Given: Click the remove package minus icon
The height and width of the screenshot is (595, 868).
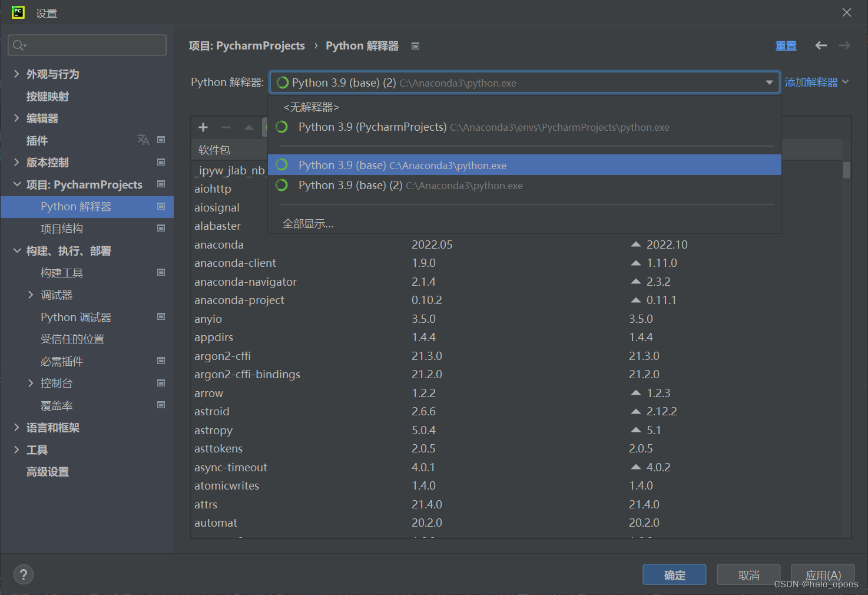Looking at the screenshot, I should tap(226, 127).
